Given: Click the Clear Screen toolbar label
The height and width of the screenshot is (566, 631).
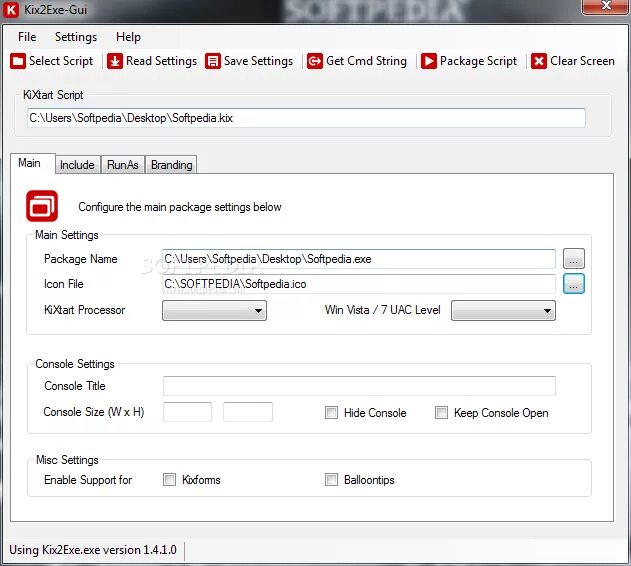Looking at the screenshot, I should point(582,61).
